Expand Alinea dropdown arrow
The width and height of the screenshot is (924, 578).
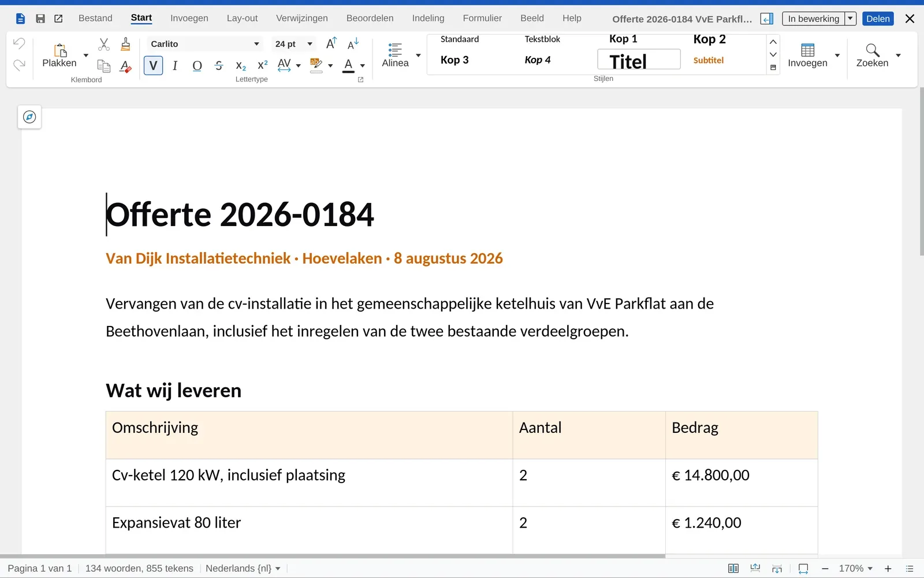click(418, 55)
